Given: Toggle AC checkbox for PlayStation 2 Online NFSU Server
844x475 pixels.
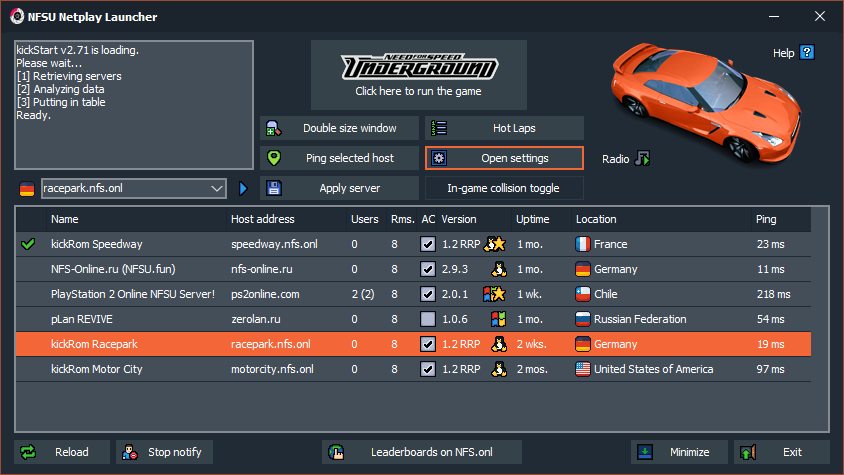Looking at the screenshot, I should 428,294.
